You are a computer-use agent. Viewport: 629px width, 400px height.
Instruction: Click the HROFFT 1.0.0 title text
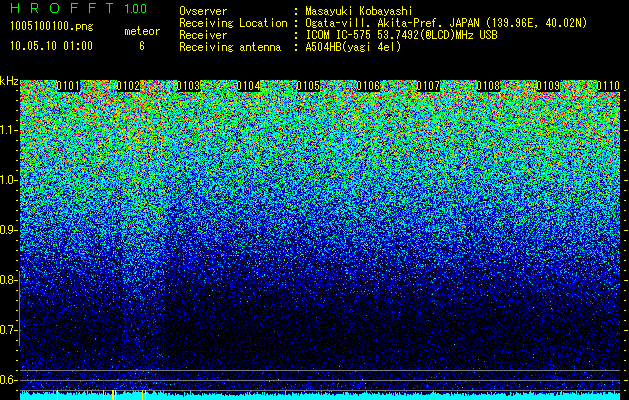pyautogui.click(x=79, y=8)
